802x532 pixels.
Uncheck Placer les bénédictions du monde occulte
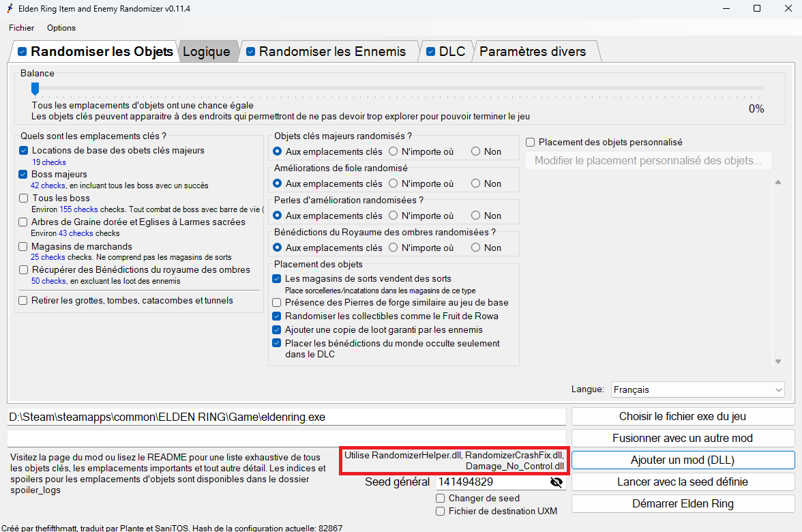[x=277, y=343]
